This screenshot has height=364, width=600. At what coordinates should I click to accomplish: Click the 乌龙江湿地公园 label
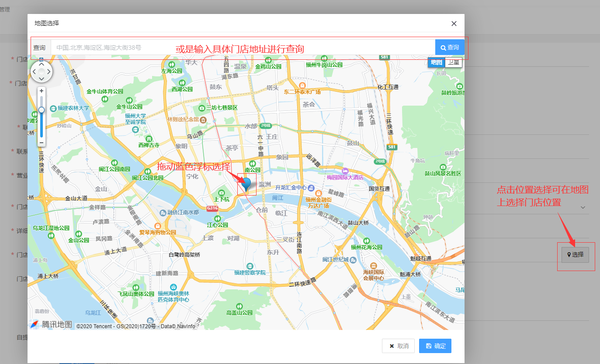pos(51,228)
